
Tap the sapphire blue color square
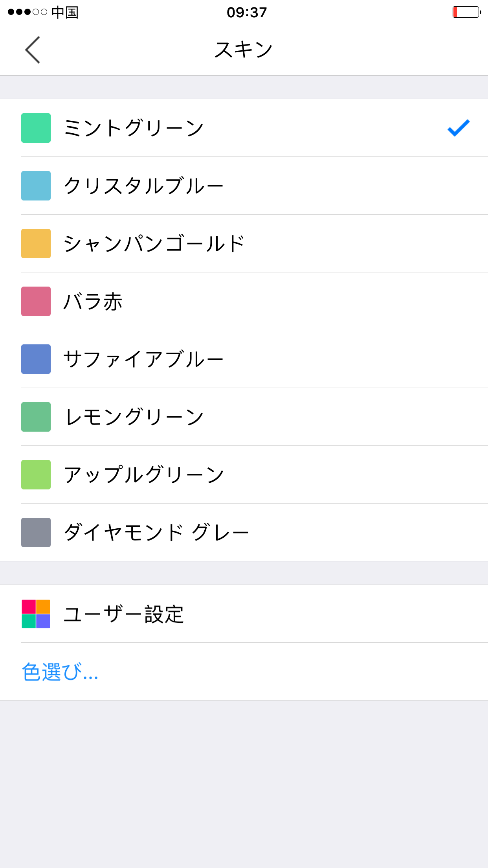(x=36, y=359)
